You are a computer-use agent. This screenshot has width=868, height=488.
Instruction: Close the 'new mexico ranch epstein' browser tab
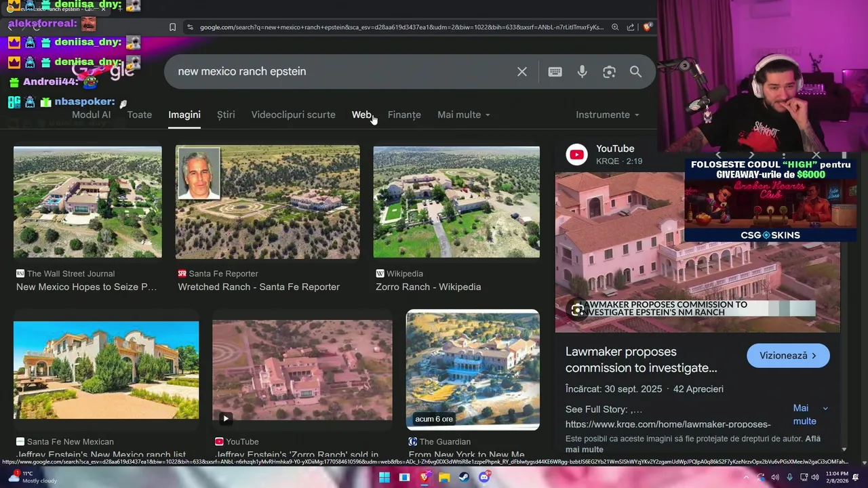coord(103,9)
